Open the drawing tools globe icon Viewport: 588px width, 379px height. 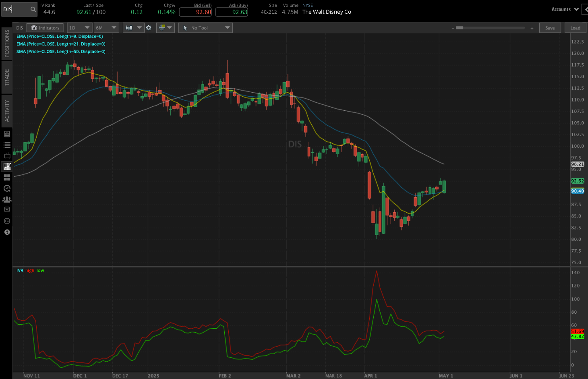click(165, 27)
